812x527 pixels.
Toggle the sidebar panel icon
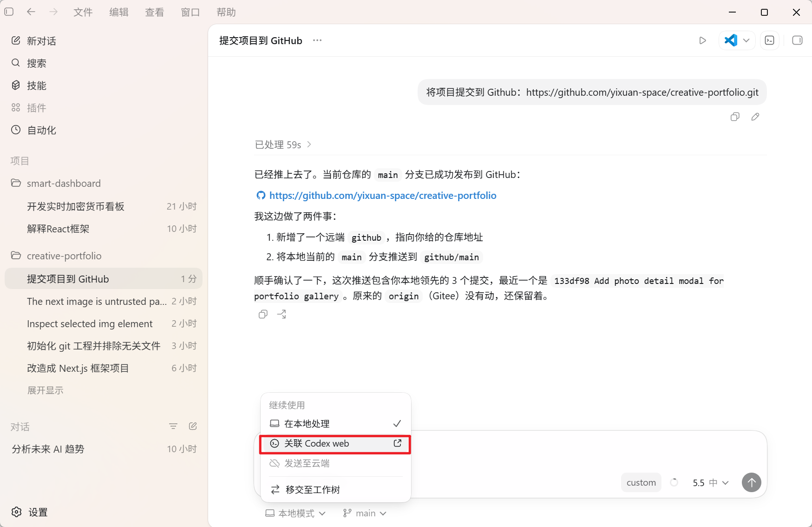pos(9,12)
